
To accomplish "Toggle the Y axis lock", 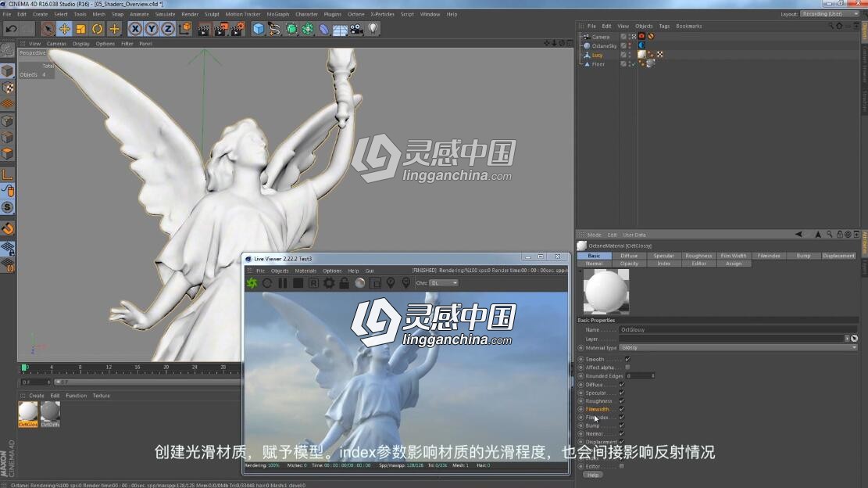I will [152, 29].
